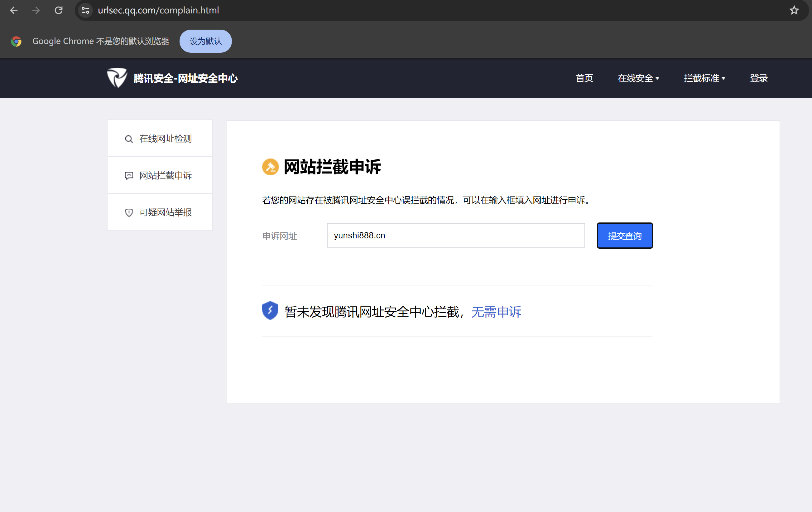The image size is (812, 512).
Task: Click the blue shield result icon
Action: pos(270,310)
